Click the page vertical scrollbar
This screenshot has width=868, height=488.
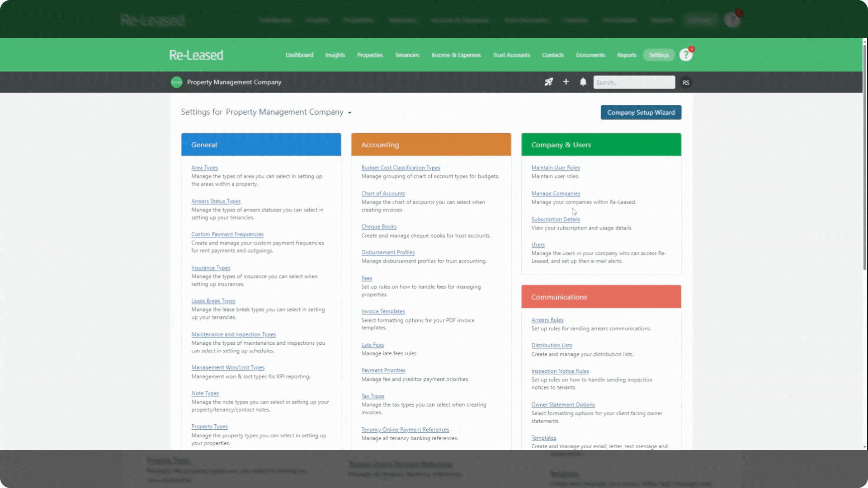click(x=864, y=158)
